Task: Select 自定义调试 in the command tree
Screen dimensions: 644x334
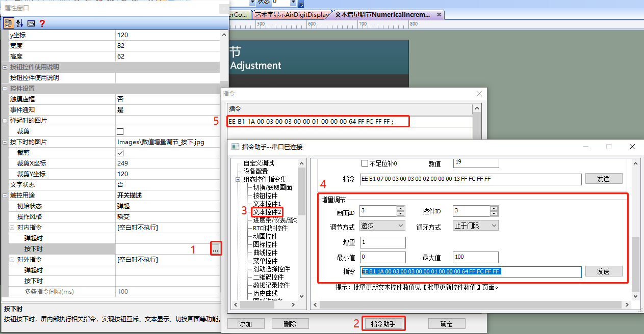Action: click(x=259, y=163)
